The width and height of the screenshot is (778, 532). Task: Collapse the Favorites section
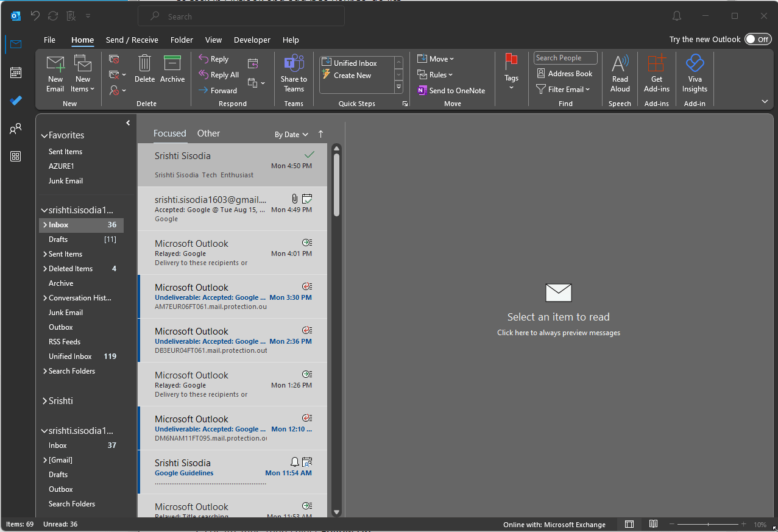[44, 136]
